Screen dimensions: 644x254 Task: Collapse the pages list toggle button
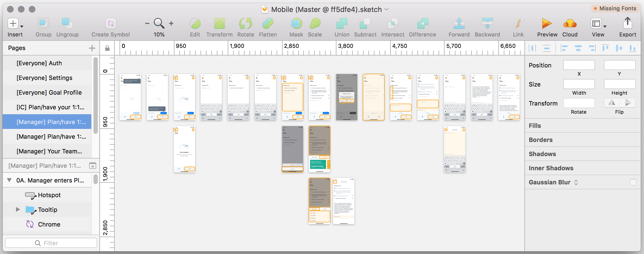click(x=93, y=166)
